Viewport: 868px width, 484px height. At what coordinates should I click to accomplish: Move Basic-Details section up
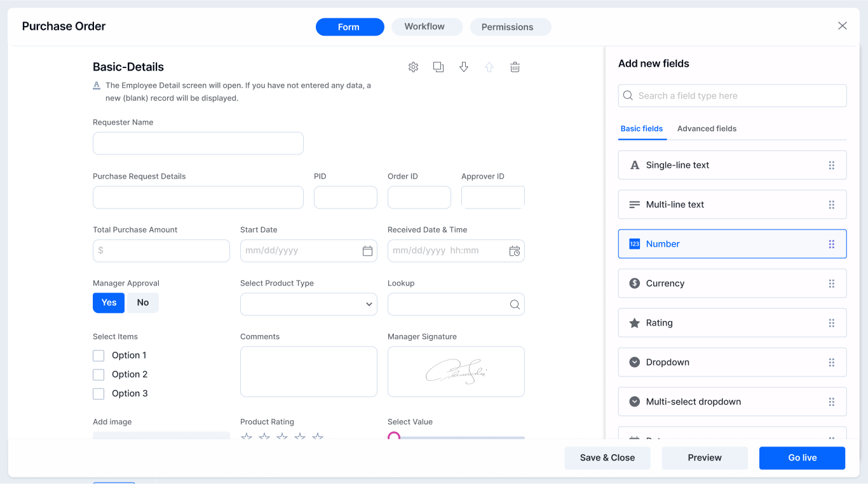click(x=489, y=67)
